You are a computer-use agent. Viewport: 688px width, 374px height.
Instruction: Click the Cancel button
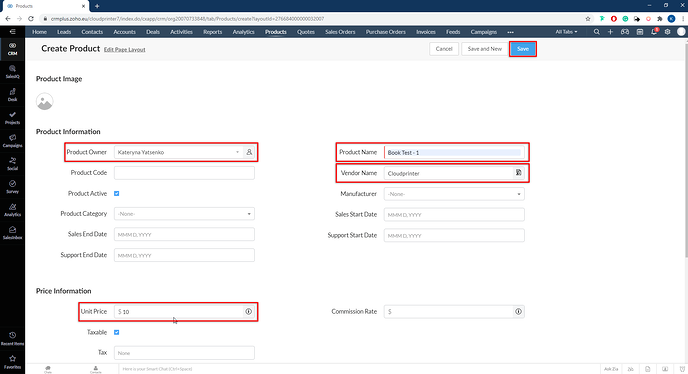tap(444, 49)
